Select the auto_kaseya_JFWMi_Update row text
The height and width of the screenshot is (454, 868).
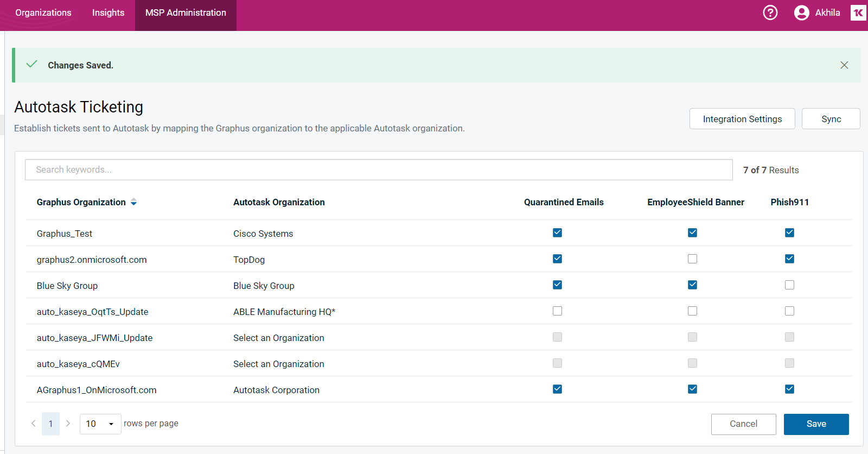click(x=94, y=338)
